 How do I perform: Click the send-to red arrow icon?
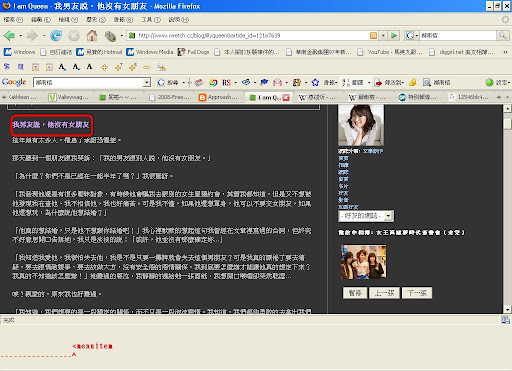[x=378, y=82]
